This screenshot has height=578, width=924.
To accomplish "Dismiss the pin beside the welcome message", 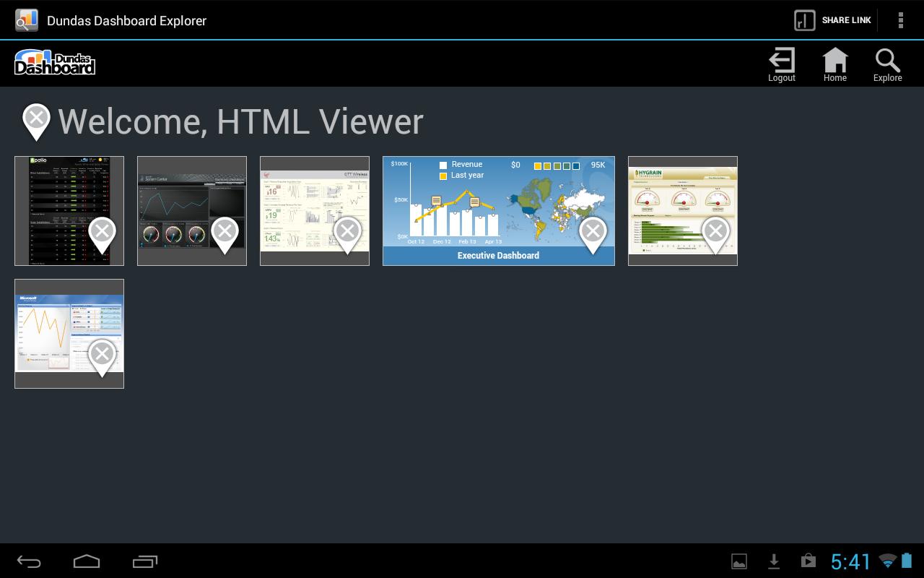I will 36,116.
